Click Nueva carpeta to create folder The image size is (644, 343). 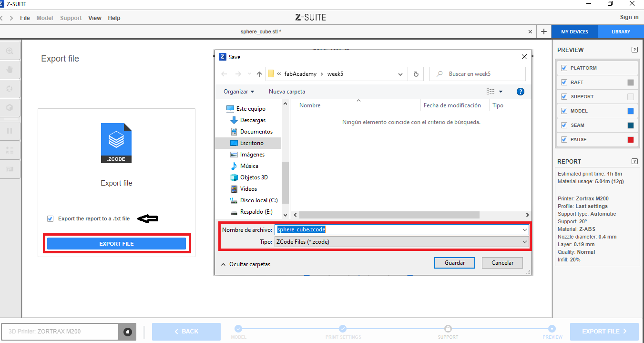287,92
